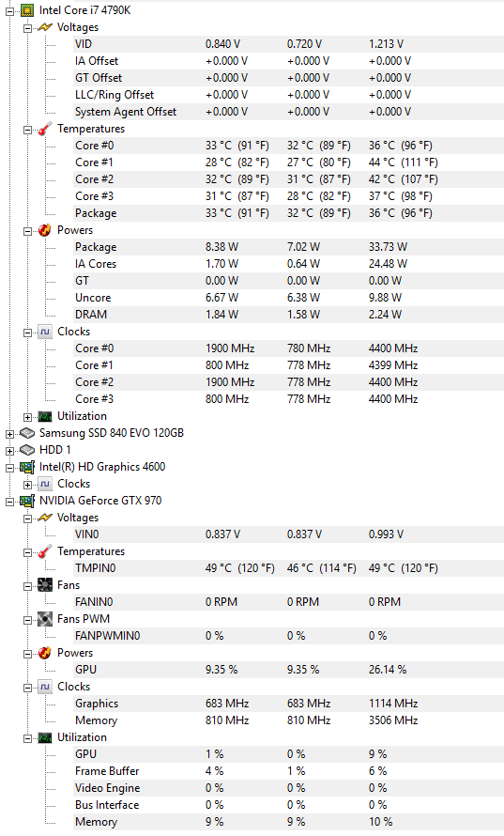Expand the CPU Utilization node
The height and width of the screenshot is (836, 504).
tap(28, 417)
